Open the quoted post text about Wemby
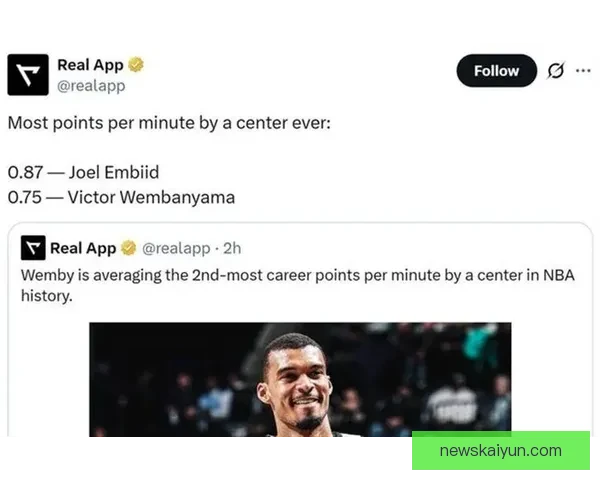The width and height of the screenshot is (600, 480). [x=290, y=274]
